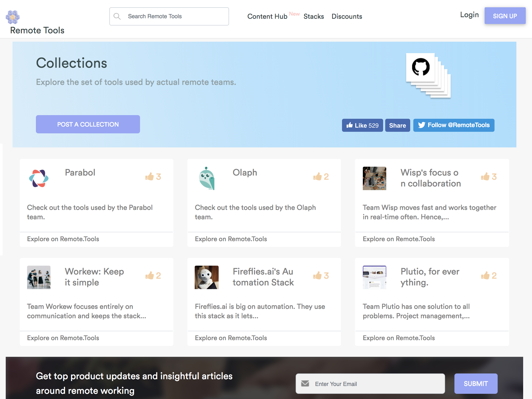Viewport: 532px width, 399px height.
Task: Click the Parabol logo icon
Action: coord(39,178)
